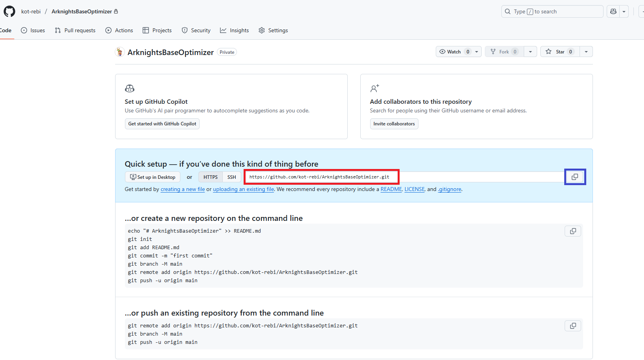Click the 'git commit -m "first commit"' line

click(170, 255)
